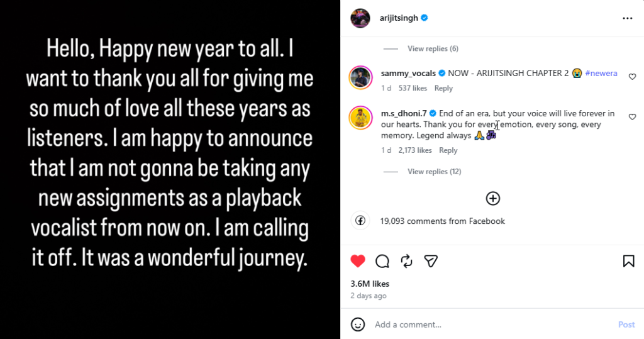Viewport: 644px width, 339px height.
Task: Expand View replies (12)
Action: (x=434, y=172)
